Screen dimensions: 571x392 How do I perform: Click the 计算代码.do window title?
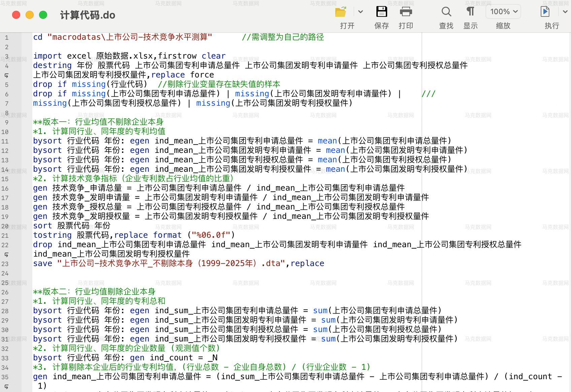click(x=88, y=15)
